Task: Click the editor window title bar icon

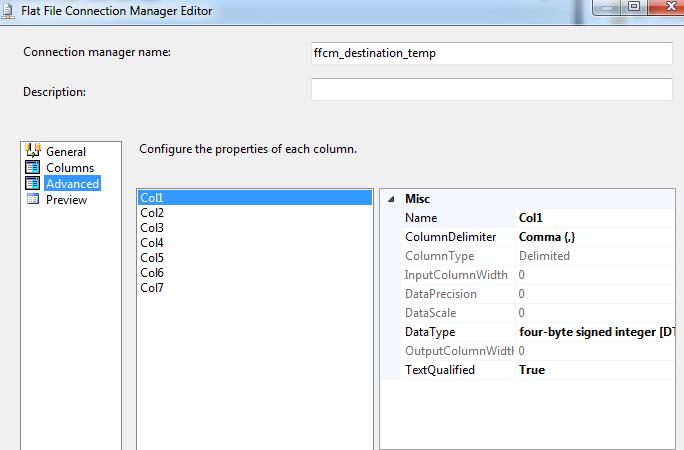Action: tap(9, 9)
